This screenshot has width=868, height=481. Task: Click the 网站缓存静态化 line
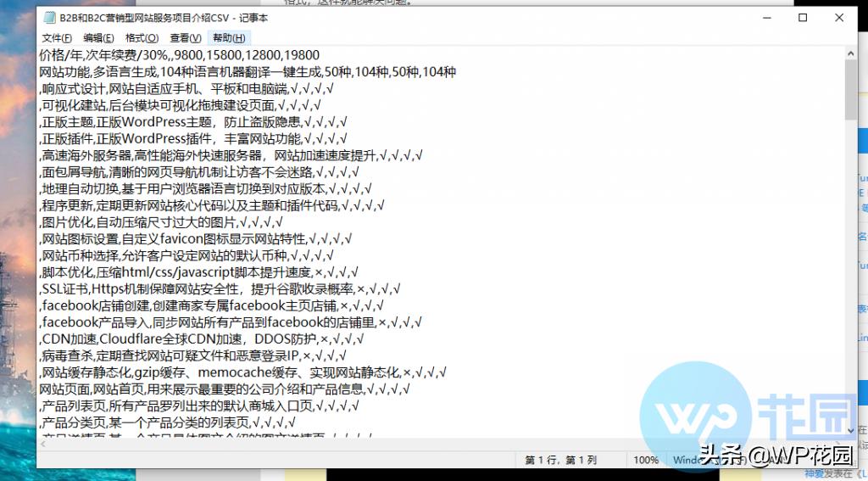tap(243, 372)
